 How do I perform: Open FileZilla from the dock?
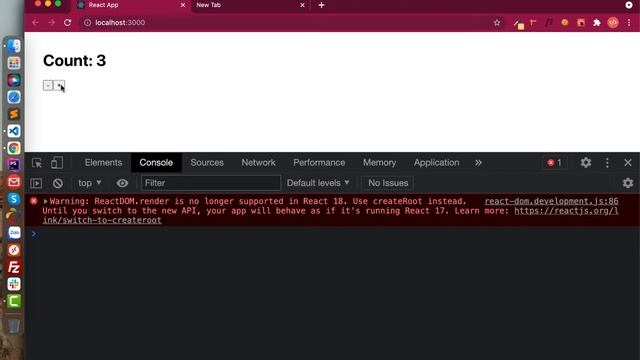(14, 267)
